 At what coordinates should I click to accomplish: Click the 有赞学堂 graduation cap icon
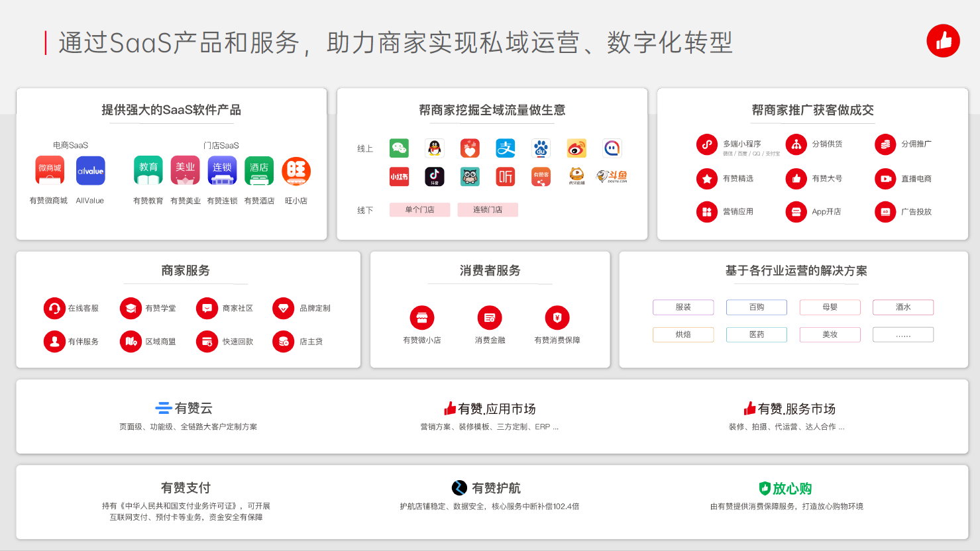[131, 309]
